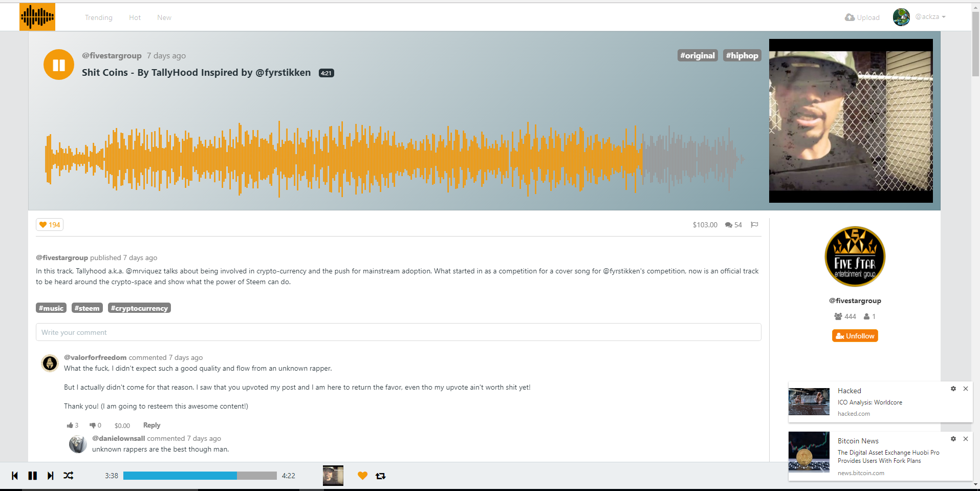Pause playback in bottom player bar
980x491 pixels.
[33, 476]
